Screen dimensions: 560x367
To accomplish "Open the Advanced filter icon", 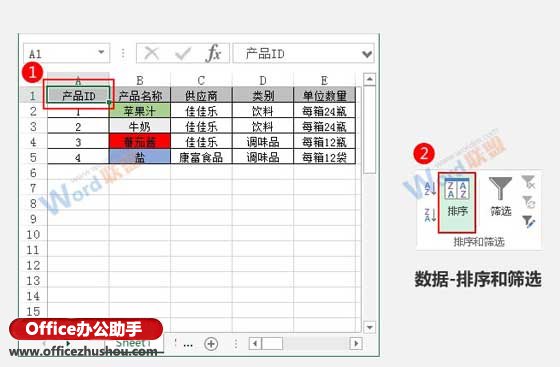I will click(528, 222).
